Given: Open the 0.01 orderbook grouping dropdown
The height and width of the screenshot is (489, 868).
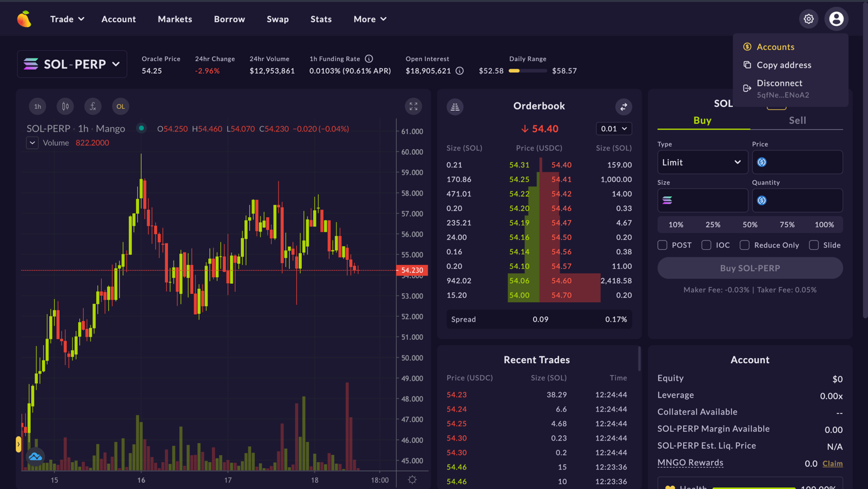Looking at the screenshot, I should [x=613, y=128].
